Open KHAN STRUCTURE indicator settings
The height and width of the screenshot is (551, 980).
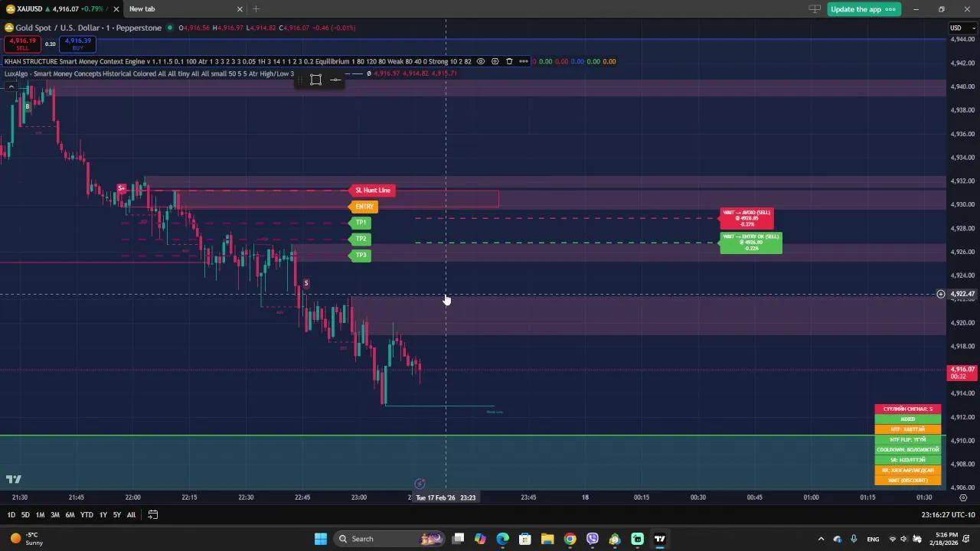tap(495, 61)
